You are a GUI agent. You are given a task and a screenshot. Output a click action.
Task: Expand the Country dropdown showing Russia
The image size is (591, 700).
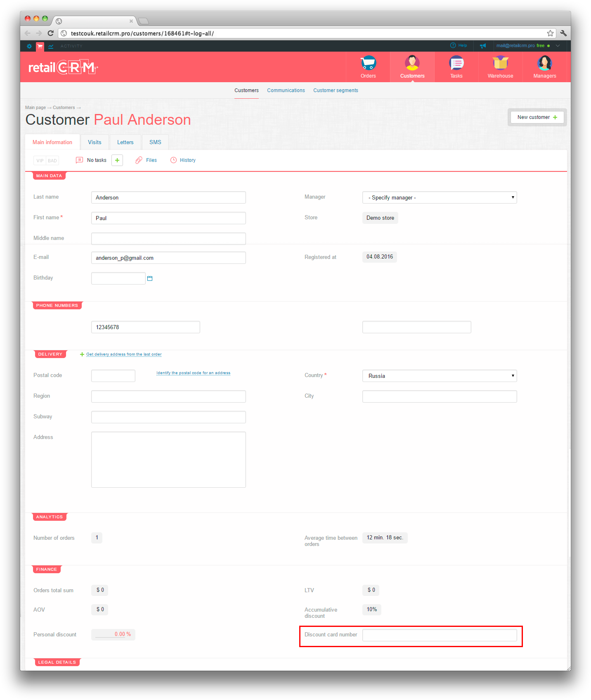(x=440, y=376)
